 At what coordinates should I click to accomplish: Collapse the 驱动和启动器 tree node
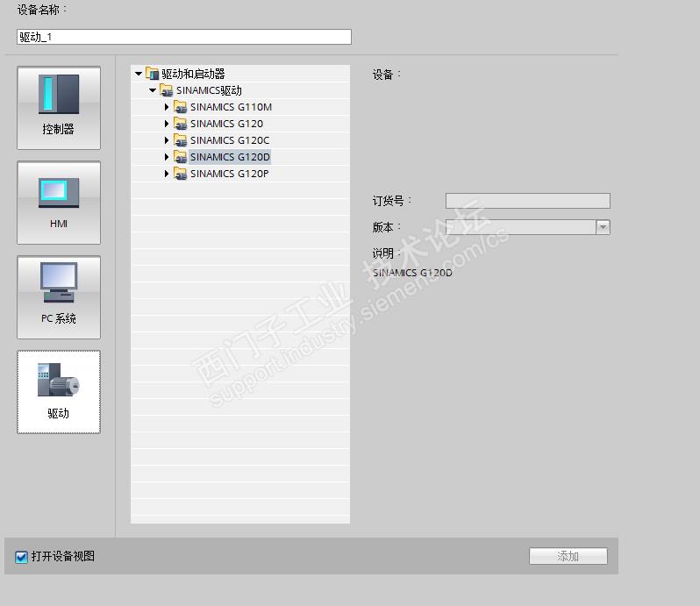(139, 74)
